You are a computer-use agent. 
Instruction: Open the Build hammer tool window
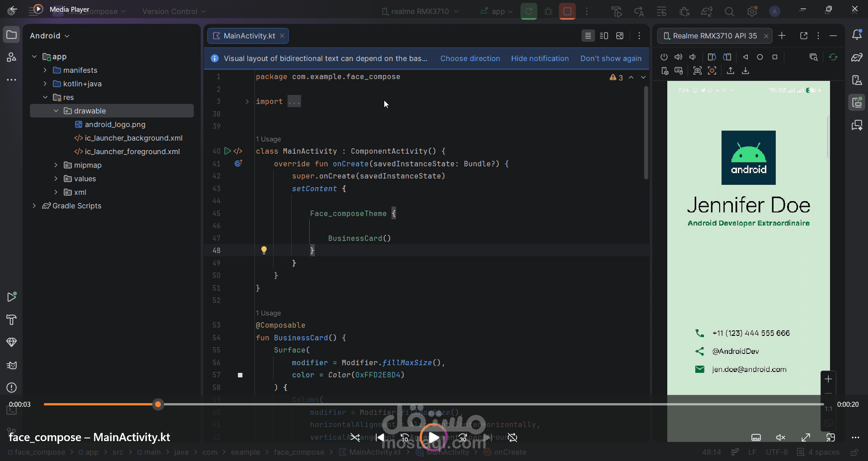click(x=12, y=320)
